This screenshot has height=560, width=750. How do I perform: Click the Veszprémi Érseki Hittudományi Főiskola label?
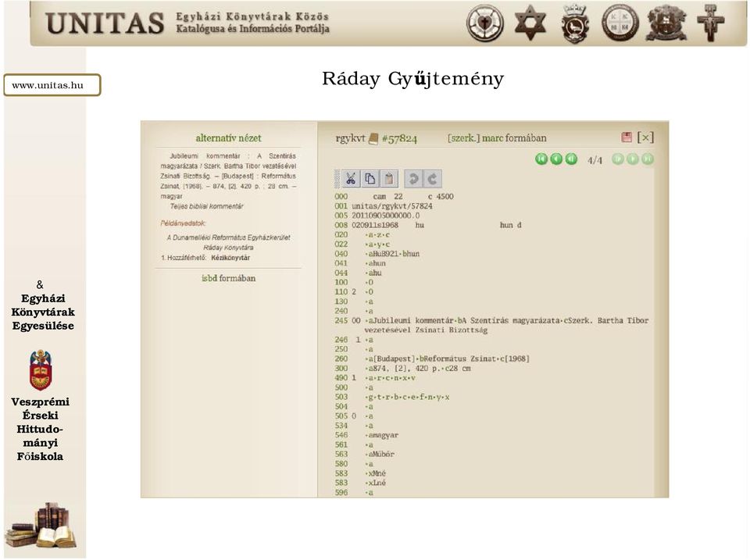(40, 429)
